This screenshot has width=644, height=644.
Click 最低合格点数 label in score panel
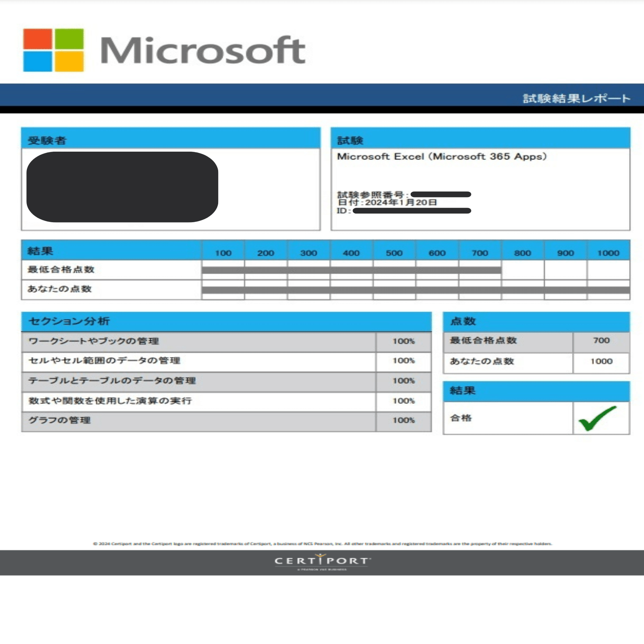click(483, 340)
